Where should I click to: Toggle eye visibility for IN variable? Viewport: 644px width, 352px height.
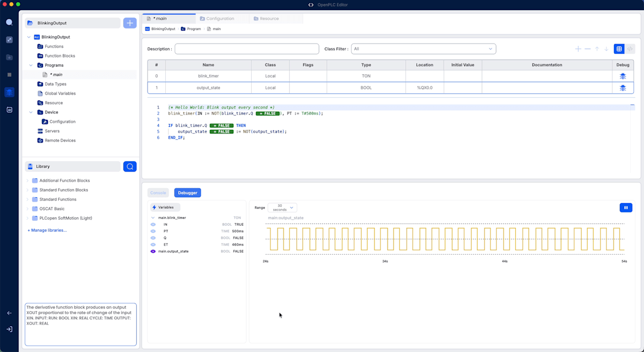[153, 225]
